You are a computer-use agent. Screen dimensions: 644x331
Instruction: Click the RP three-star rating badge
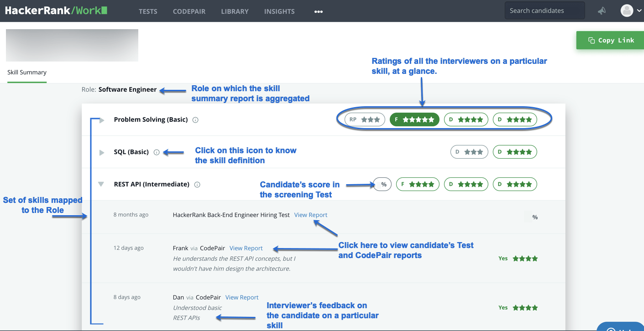point(365,119)
